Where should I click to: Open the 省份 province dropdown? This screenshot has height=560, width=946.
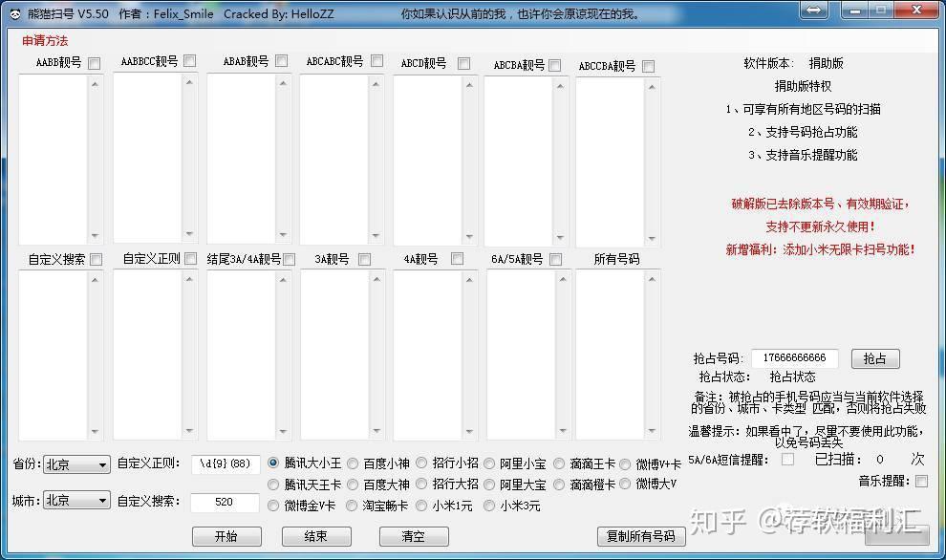[103, 463]
